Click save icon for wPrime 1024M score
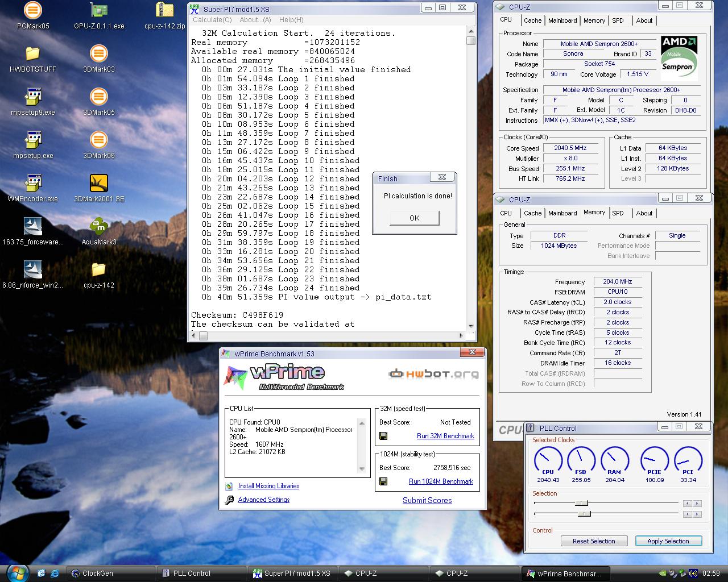728x582 pixels. [x=383, y=481]
